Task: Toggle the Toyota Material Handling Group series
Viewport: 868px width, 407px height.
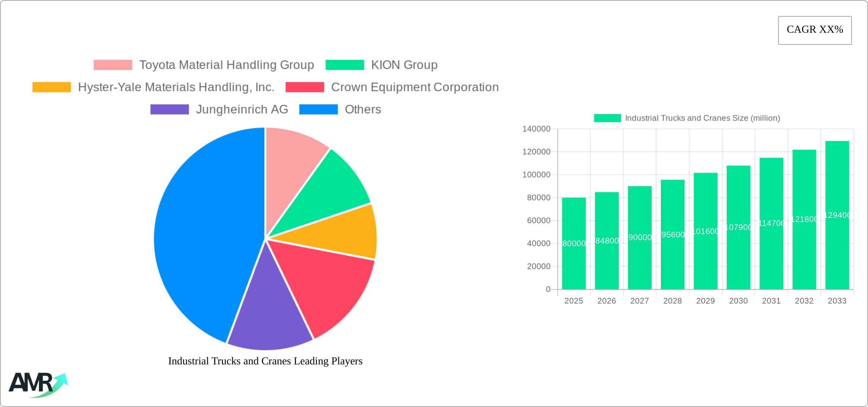Action: tap(227, 64)
